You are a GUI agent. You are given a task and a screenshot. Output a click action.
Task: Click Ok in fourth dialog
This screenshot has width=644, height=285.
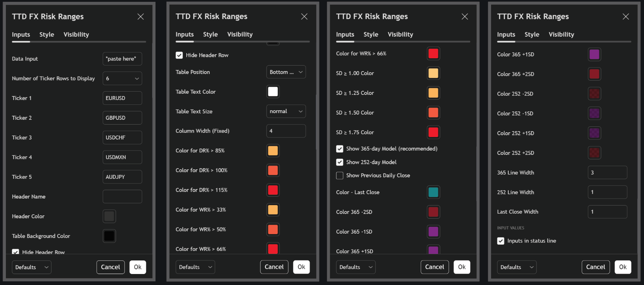pyautogui.click(x=623, y=267)
